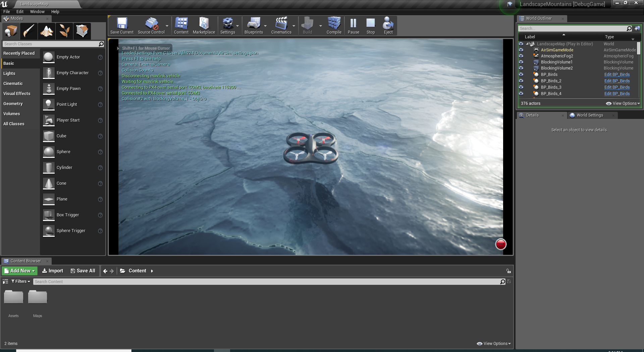
Task: Switch to the World Settings tab
Action: [x=590, y=115]
